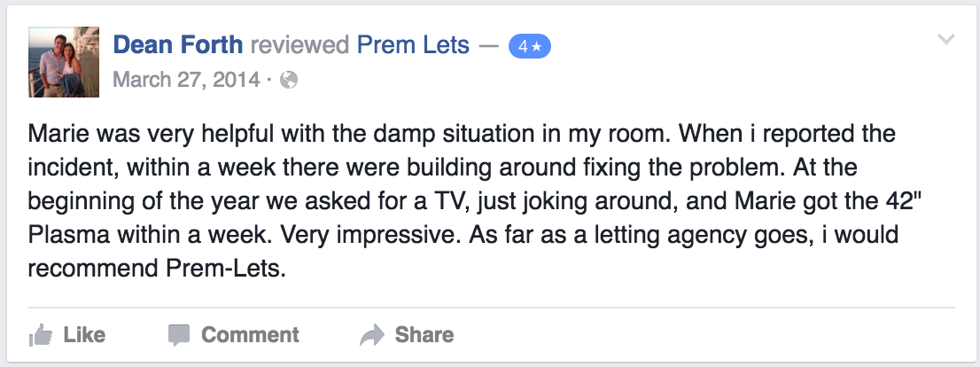Viewport: 980px width, 367px height.
Task: Click the Share text label
Action: (x=424, y=335)
